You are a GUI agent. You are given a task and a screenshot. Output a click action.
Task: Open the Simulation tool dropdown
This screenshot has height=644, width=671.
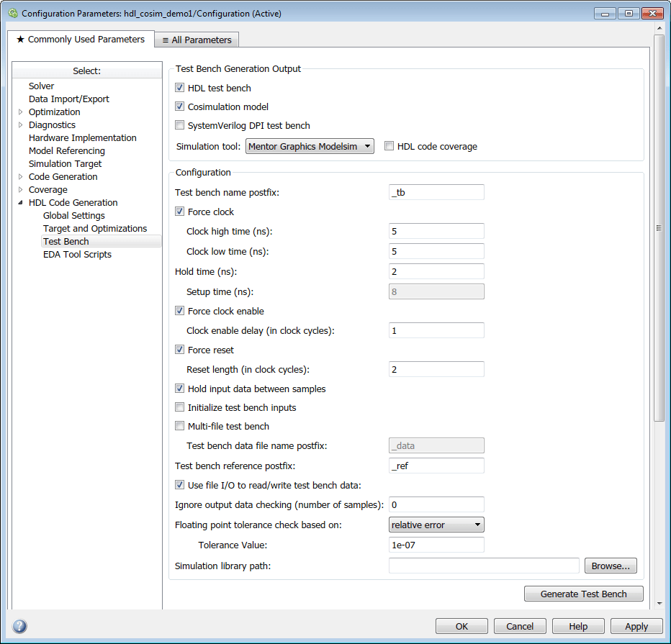[x=310, y=146]
